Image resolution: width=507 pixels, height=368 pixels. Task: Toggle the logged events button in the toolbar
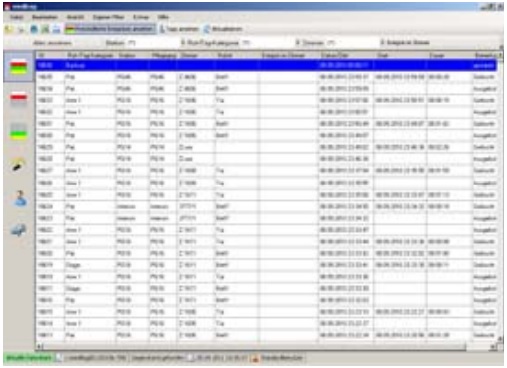[110, 29]
